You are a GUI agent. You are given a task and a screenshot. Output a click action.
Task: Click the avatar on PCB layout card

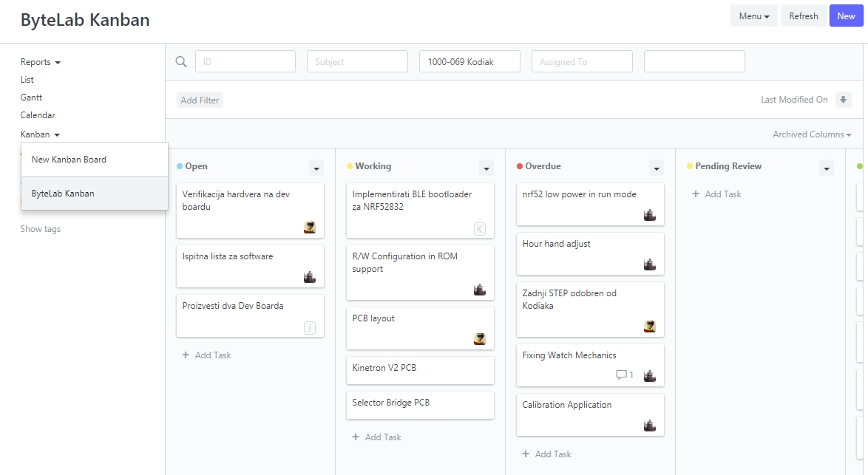click(x=480, y=339)
